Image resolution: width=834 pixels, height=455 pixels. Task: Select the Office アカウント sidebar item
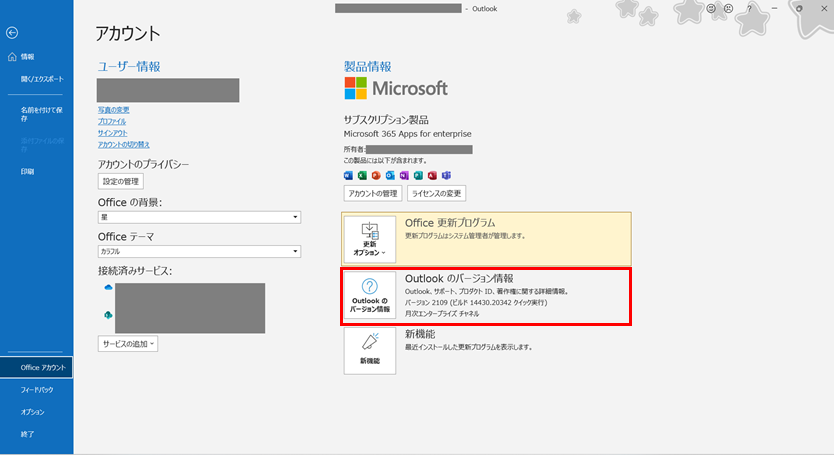pyautogui.click(x=36, y=367)
